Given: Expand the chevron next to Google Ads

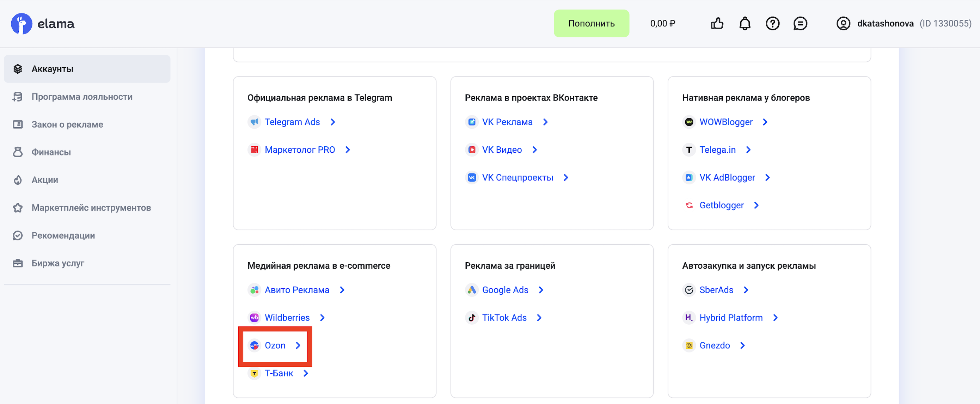Looking at the screenshot, I should (541, 290).
